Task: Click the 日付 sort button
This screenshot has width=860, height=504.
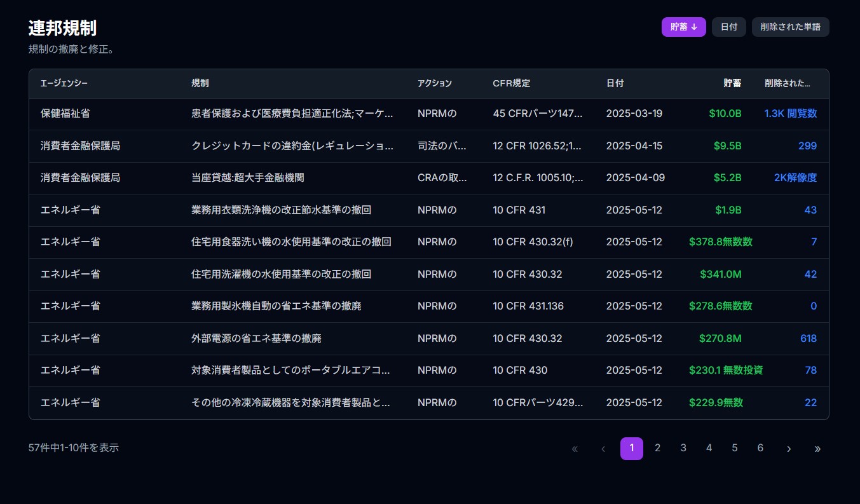Action: [x=728, y=27]
